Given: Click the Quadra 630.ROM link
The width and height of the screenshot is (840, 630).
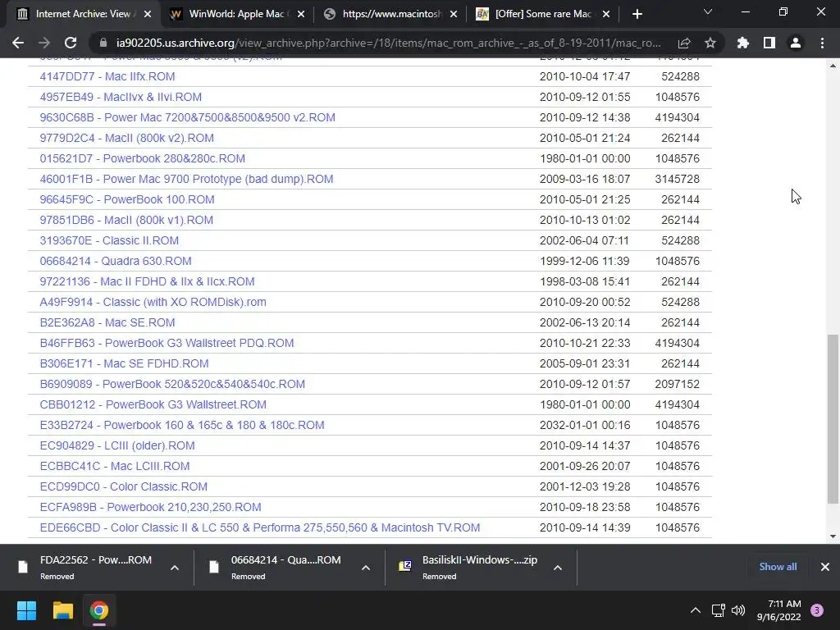Looking at the screenshot, I should 116,261.
